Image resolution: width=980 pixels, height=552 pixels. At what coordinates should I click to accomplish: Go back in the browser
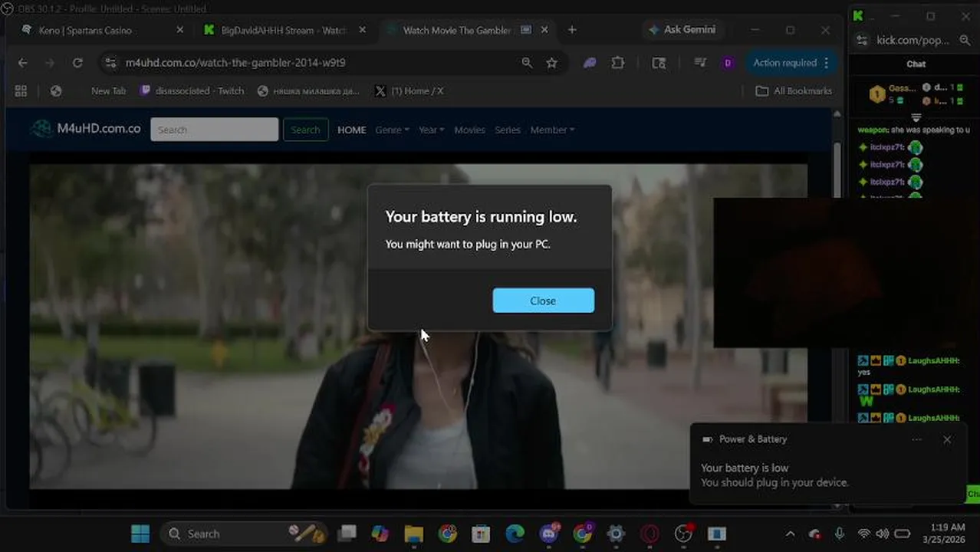tap(22, 63)
